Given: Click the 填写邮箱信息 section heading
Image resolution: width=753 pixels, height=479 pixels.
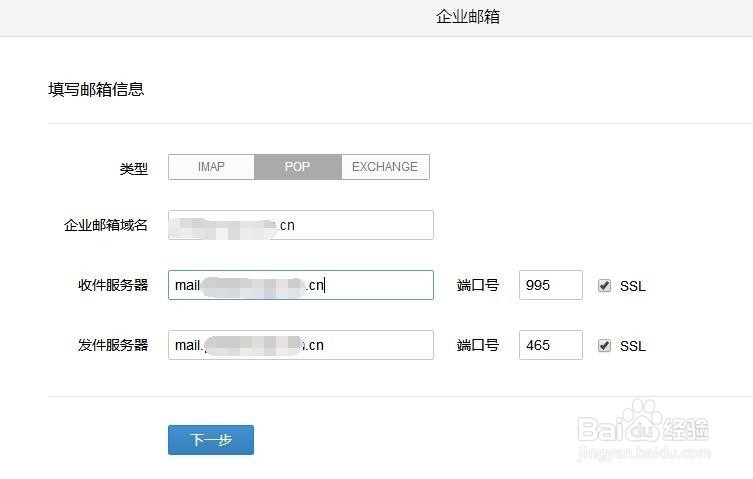Looking at the screenshot, I should click(96, 89).
